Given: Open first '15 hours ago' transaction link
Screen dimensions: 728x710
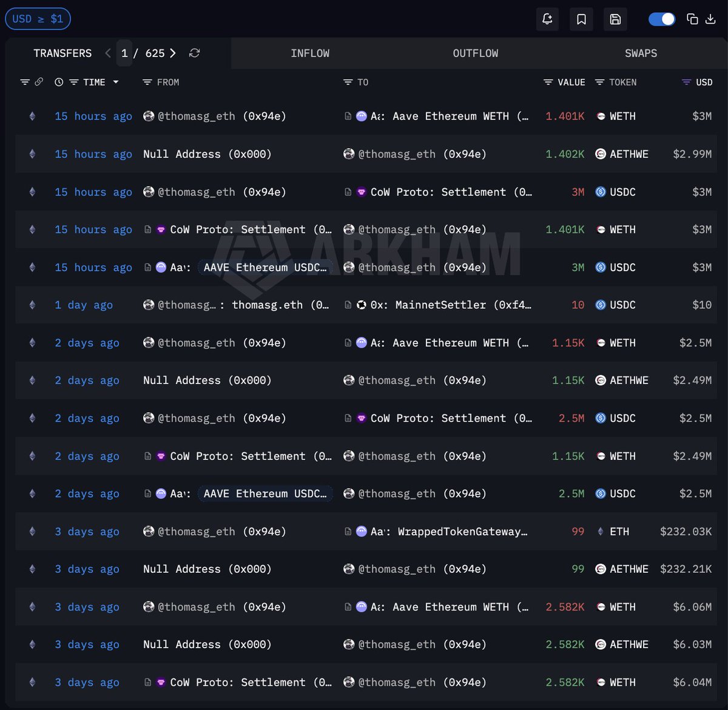Looking at the screenshot, I should 93,117.
